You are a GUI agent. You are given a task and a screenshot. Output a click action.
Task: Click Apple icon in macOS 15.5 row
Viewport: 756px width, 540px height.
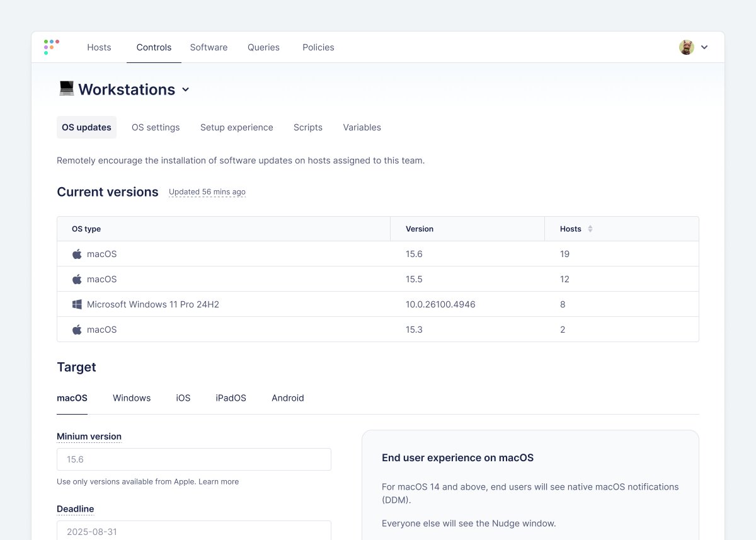pos(77,279)
